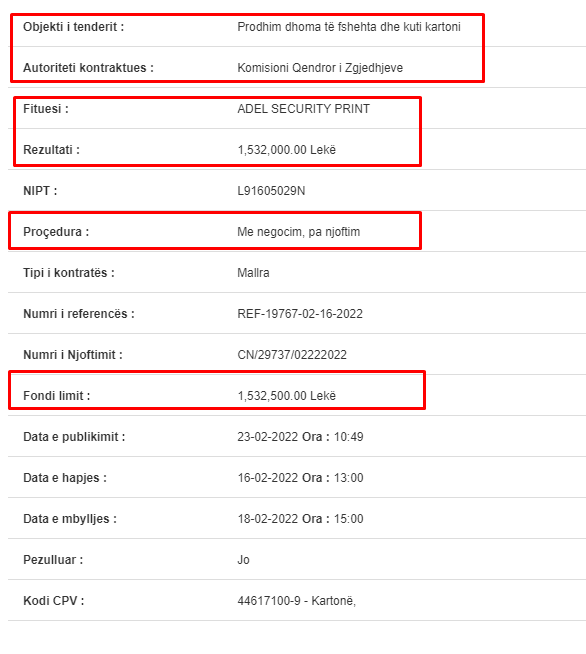Click the 'Fituesi' field label

point(46,108)
